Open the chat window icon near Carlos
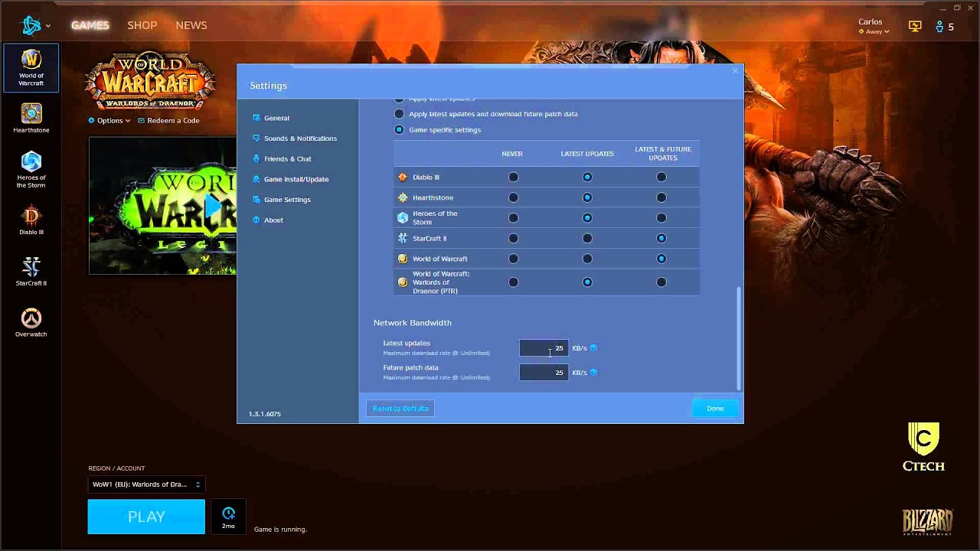Screen dimensions: 980x551 915,26
